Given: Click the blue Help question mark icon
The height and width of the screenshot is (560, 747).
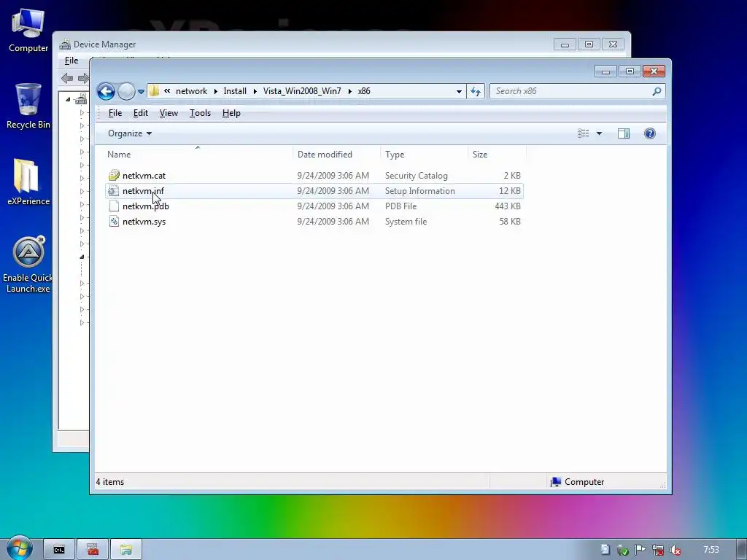Looking at the screenshot, I should [650, 133].
